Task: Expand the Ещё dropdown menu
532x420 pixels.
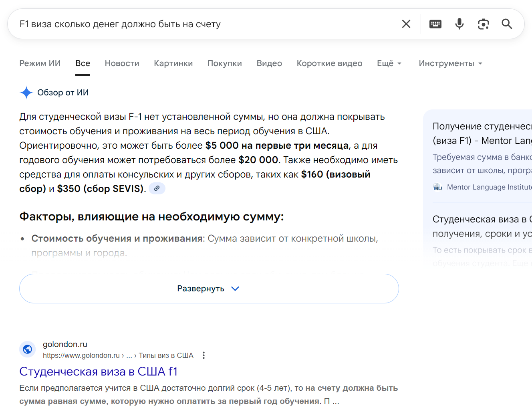Action: coord(389,63)
